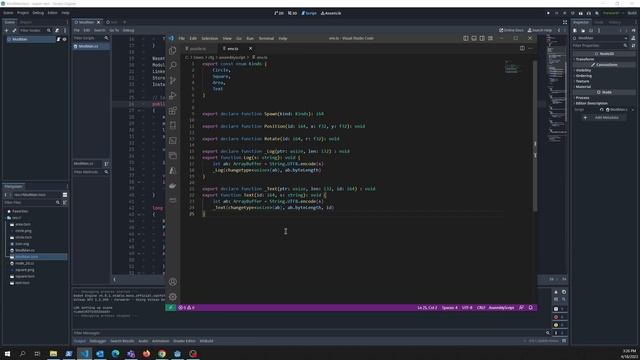Open VS Code Selection menu
This screenshot has width=640, height=360.
pos(209,38)
